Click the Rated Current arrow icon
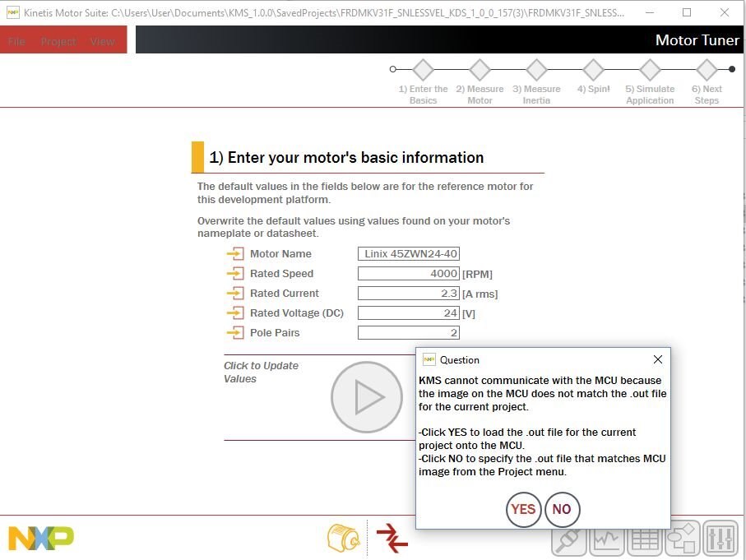The height and width of the screenshot is (560, 746). point(235,293)
